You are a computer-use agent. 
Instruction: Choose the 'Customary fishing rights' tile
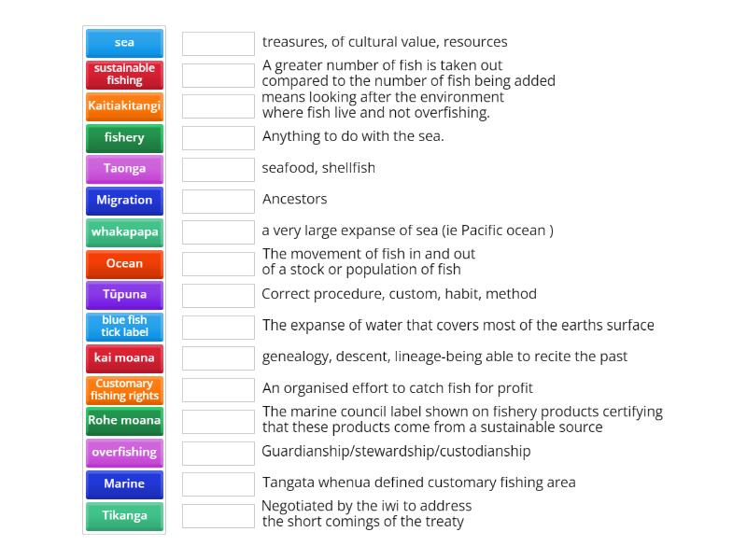[124, 389]
